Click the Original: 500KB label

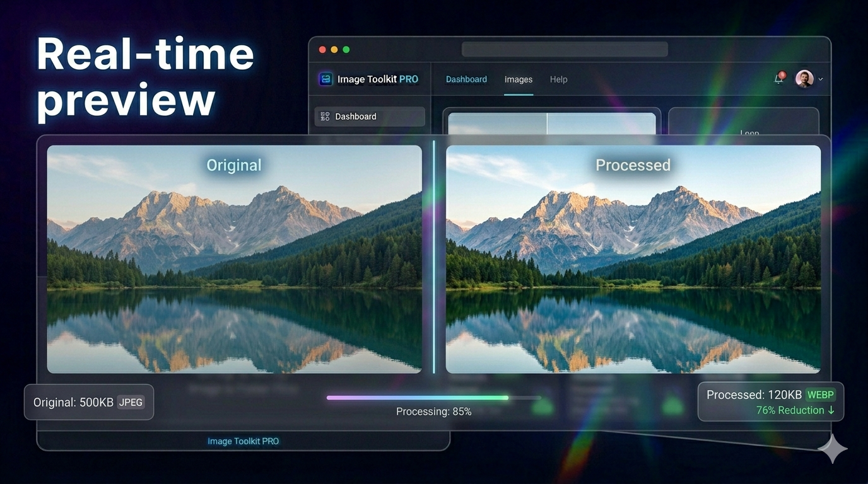pyautogui.click(x=73, y=402)
